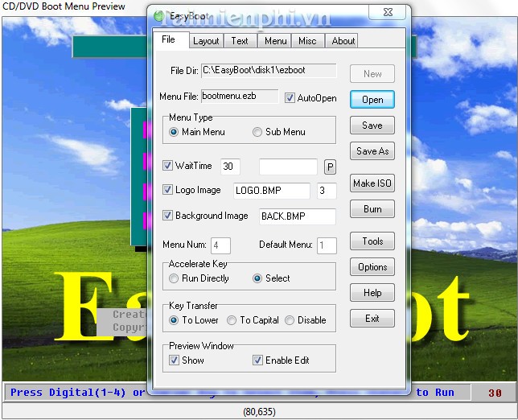The width and height of the screenshot is (518, 420).
Task: Open the Tools button menu
Action: click(372, 241)
